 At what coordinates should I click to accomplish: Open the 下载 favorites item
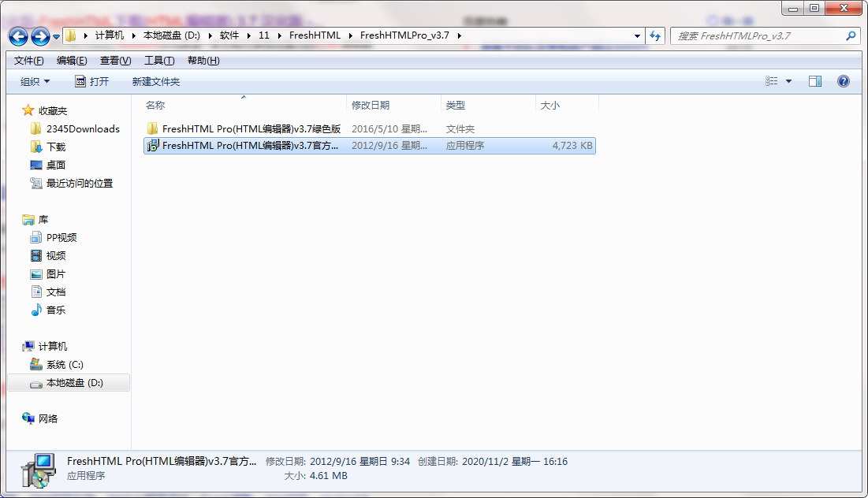point(48,147)
